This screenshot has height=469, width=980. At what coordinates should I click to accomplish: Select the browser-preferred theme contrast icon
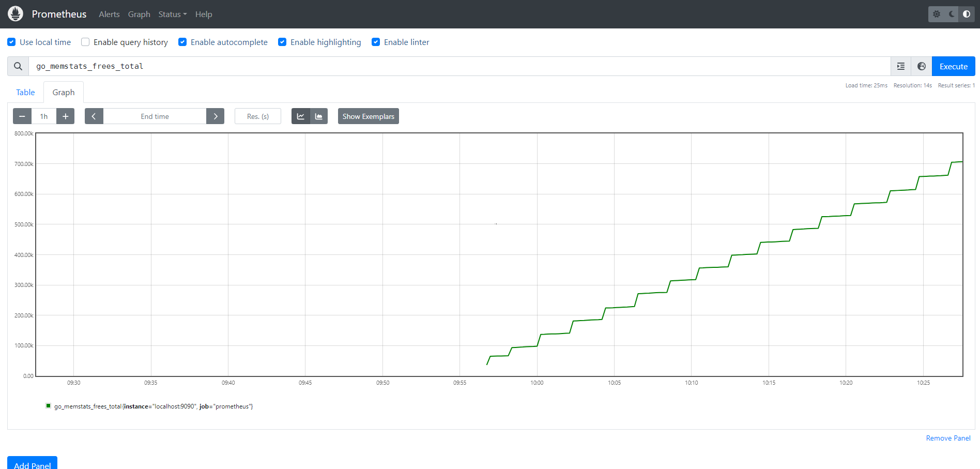(967, 14)
